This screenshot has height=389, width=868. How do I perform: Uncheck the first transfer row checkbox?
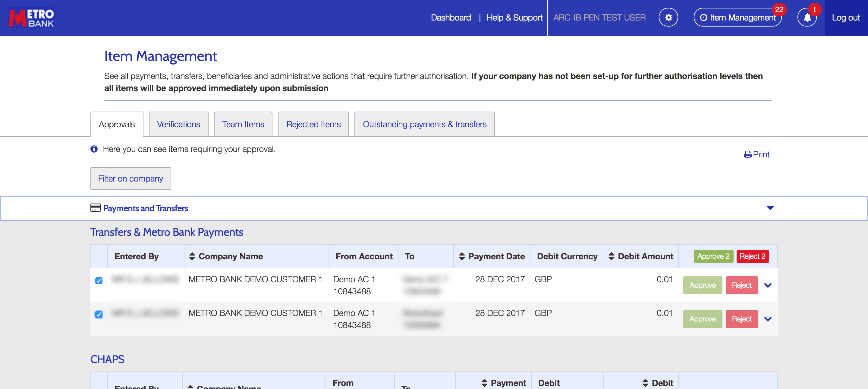point(99,280)
